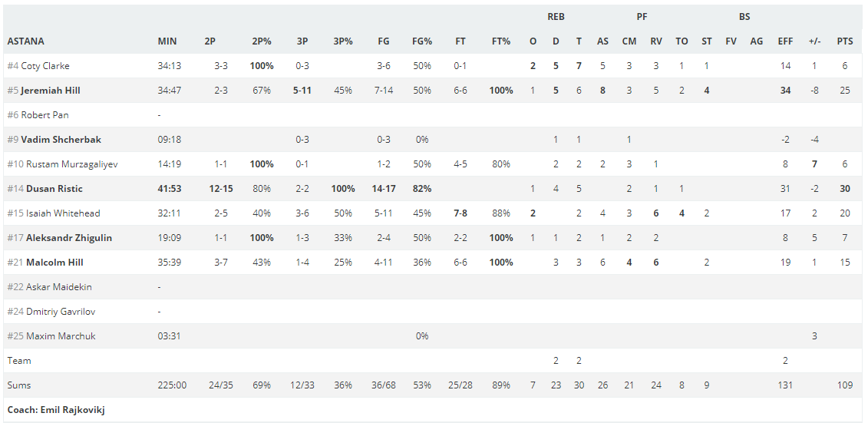Click Coach Emil Rajkovikj text
Viewport: 868px width, 423px height.
coord(56,410)
